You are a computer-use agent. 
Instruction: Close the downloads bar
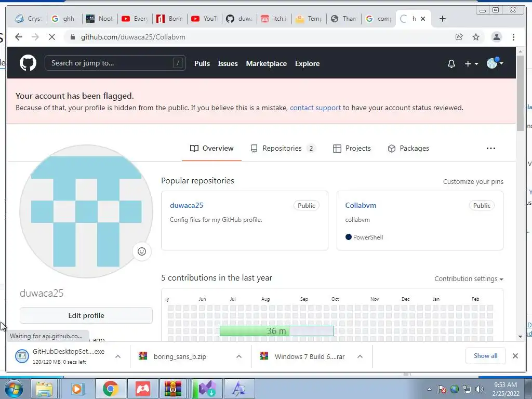point(515,355)
